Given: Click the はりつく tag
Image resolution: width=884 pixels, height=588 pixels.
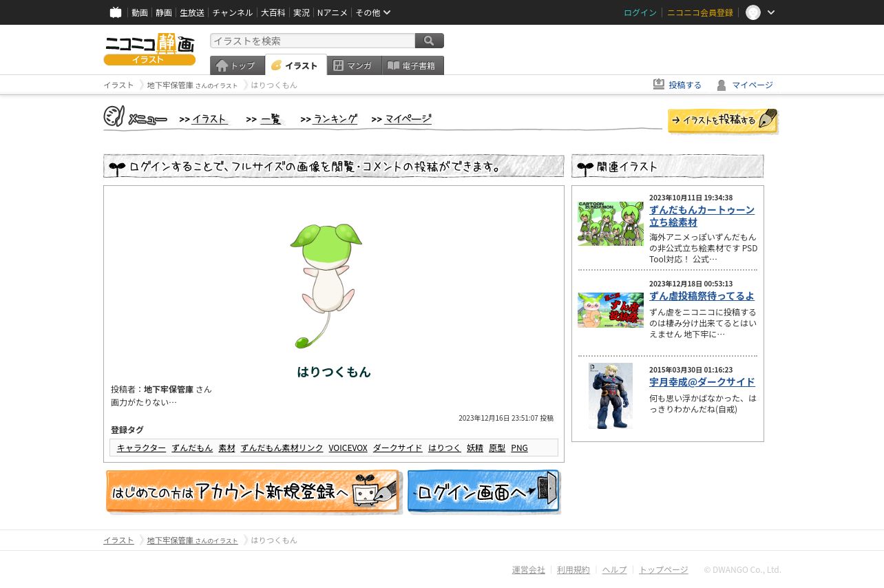Looking at the screenshot, I should pos(445,448).
